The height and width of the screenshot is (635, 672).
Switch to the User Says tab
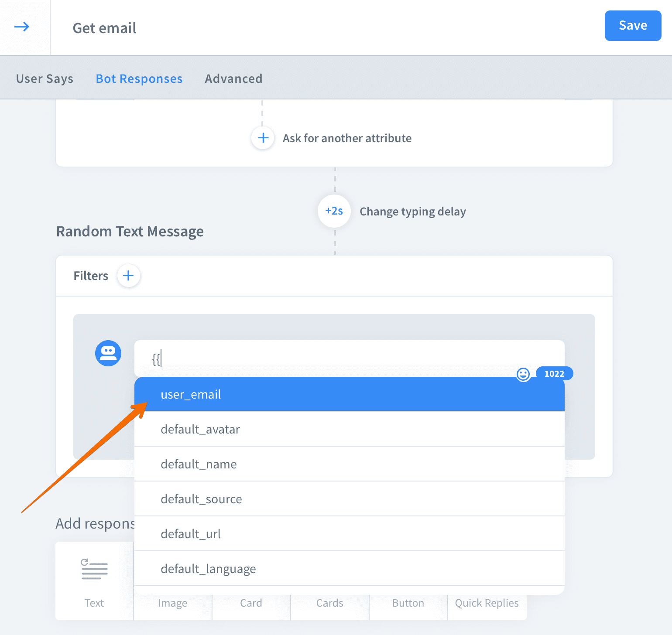coord(45,79)
